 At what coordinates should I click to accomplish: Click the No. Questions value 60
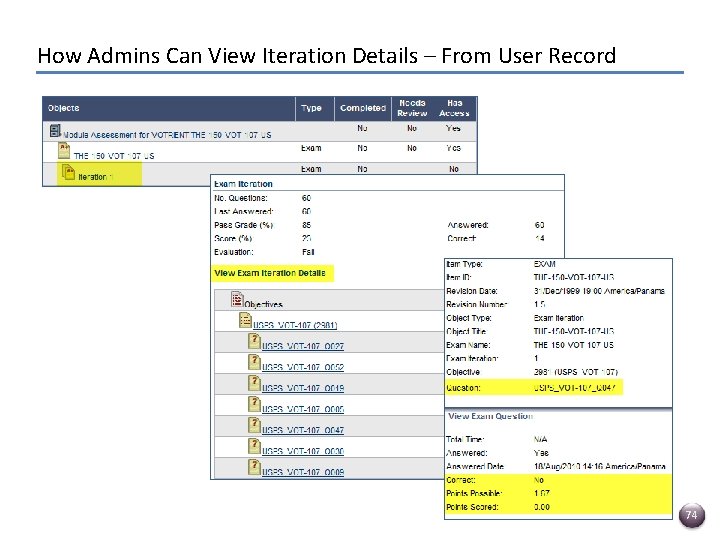coord(306,198)
